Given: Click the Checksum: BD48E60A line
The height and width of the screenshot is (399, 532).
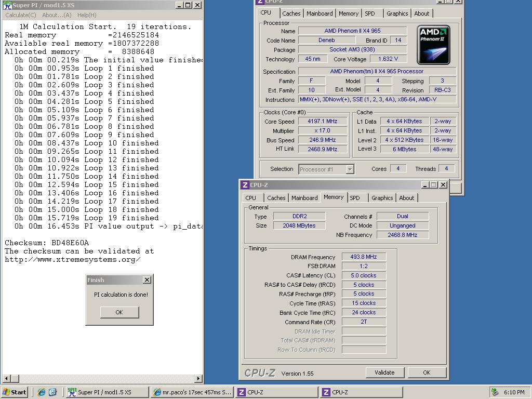Looking at the screenshot, I should click(x=47, y=243).
